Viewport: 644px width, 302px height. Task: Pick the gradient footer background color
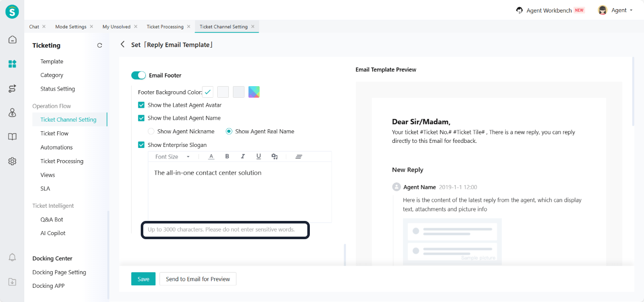pos(254,92)
